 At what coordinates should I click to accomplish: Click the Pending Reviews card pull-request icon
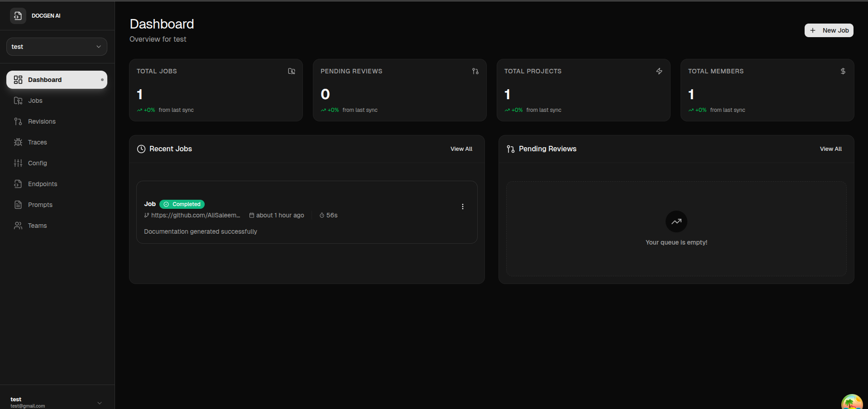click(x=475, y=71)
